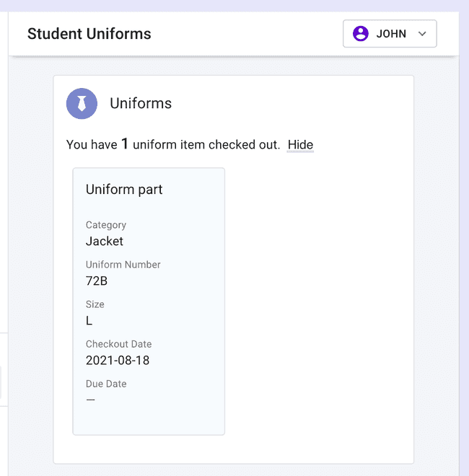Viewport: 469px width, 476px height.
Task: Click the Category field label
Action: [106, 225]
